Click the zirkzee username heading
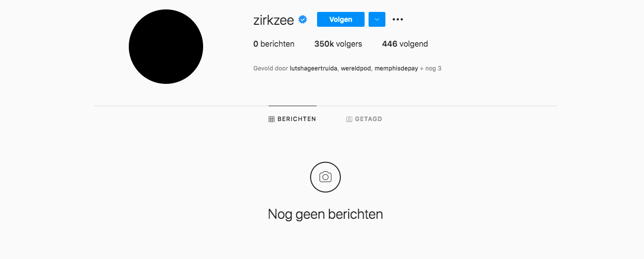The height and width of the screenshot is (259, 644). coord(273,20)
